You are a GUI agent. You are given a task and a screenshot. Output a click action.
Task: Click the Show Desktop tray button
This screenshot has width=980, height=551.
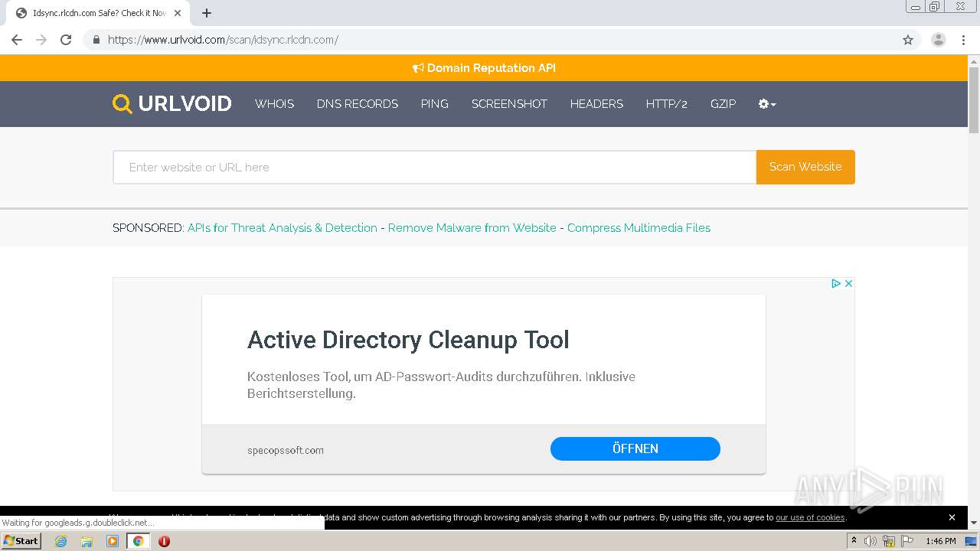972,541
